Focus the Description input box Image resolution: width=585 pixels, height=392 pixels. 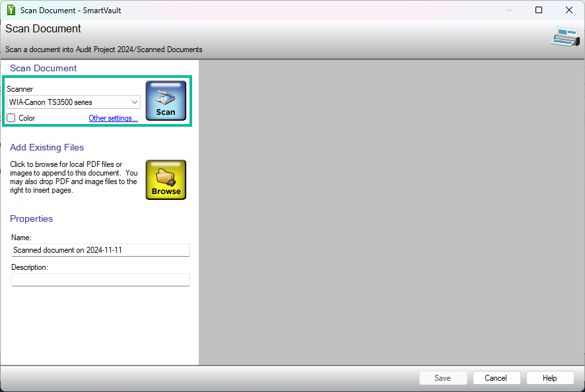[100, 280]
